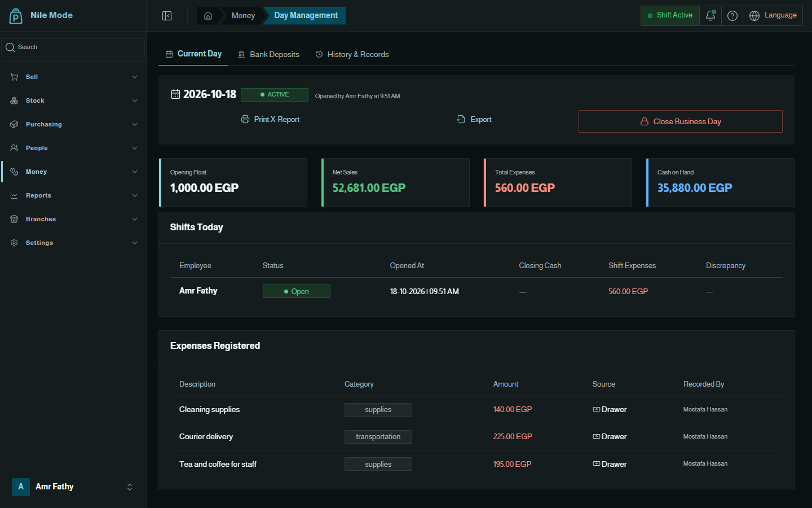812x508 pixels.
Task: Open the notifications bell
Action: tap(710, 16)
